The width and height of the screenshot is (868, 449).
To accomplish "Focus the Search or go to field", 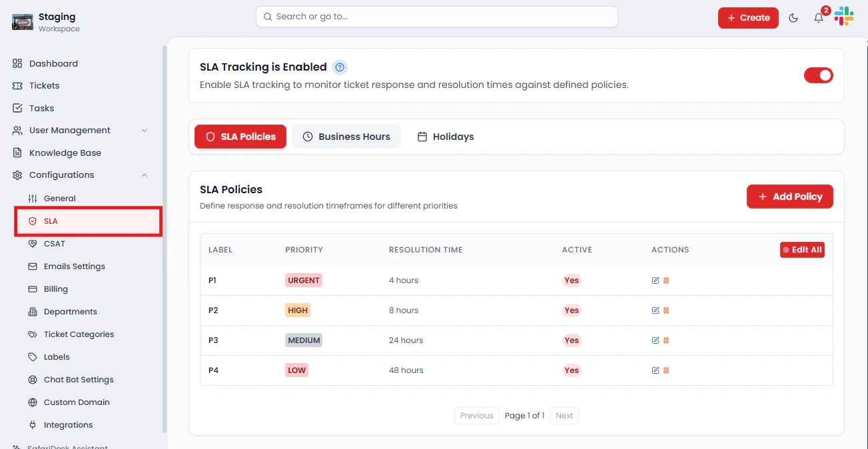I will 437,17.
